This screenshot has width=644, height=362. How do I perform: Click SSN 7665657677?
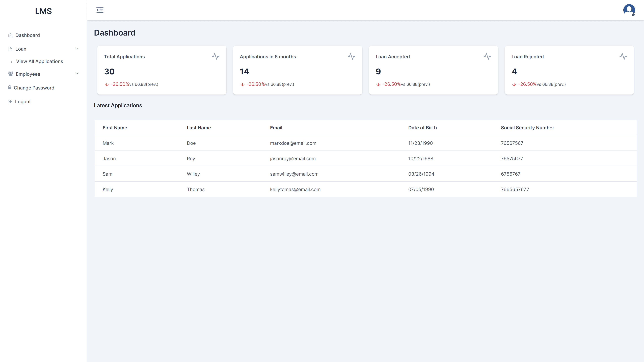(515, 190)
